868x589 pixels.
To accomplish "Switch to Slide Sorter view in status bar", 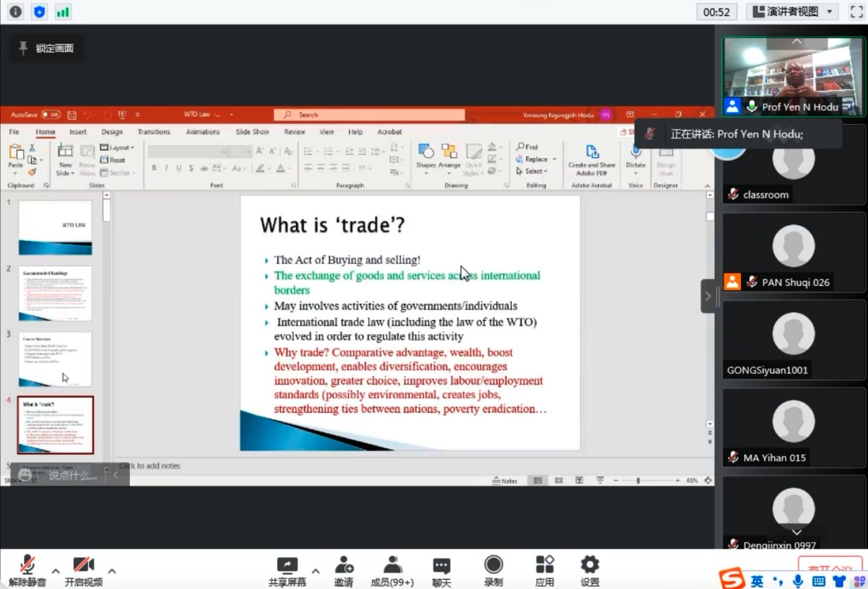I will coord(558,481).
